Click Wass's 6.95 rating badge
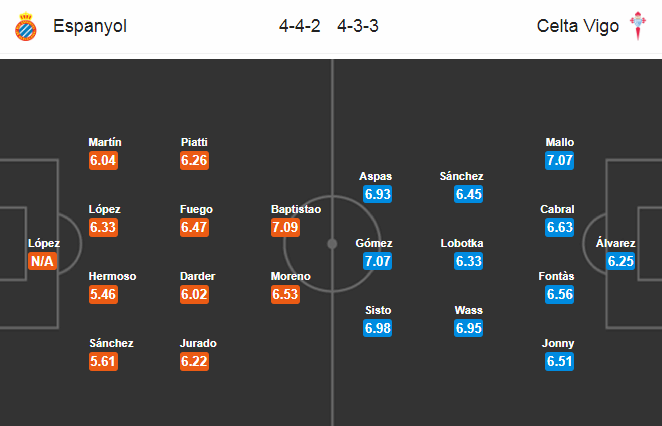The width and height of the screenshot is (662, 426). point(469,328)
